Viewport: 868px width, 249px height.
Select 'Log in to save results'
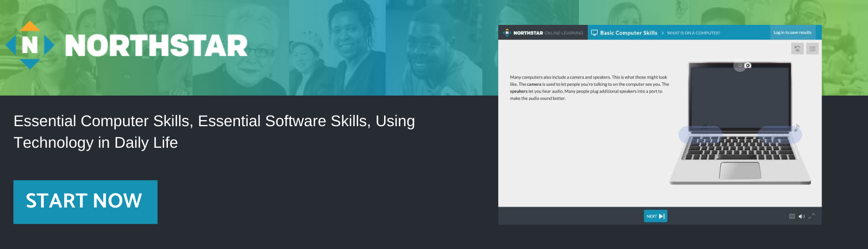click(x=792, y=33)
